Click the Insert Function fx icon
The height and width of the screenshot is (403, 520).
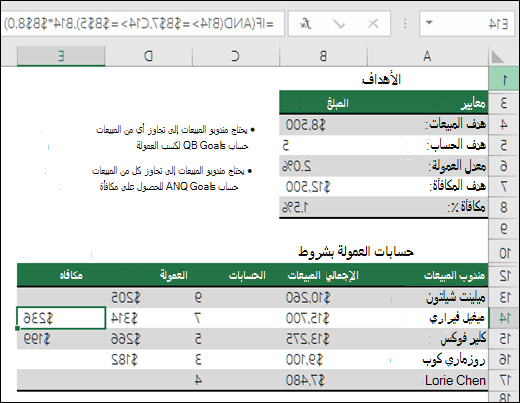click(305, 24)
